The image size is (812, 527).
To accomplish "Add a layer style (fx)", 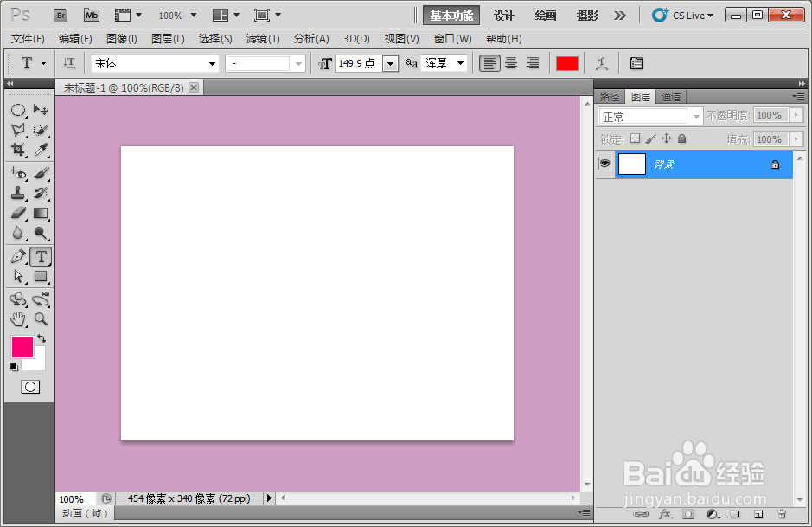I will 666,514.
